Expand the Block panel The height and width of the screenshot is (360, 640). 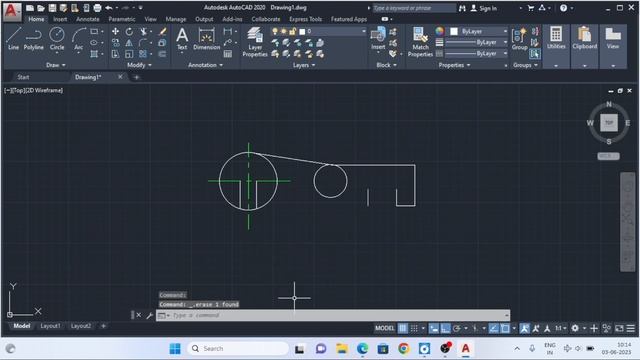point(386,65)
